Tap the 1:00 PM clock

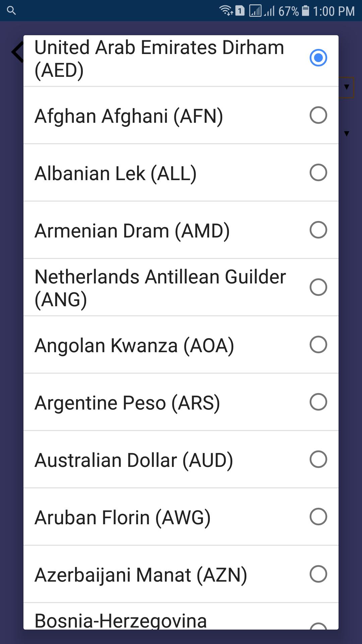tap(334, 11)
